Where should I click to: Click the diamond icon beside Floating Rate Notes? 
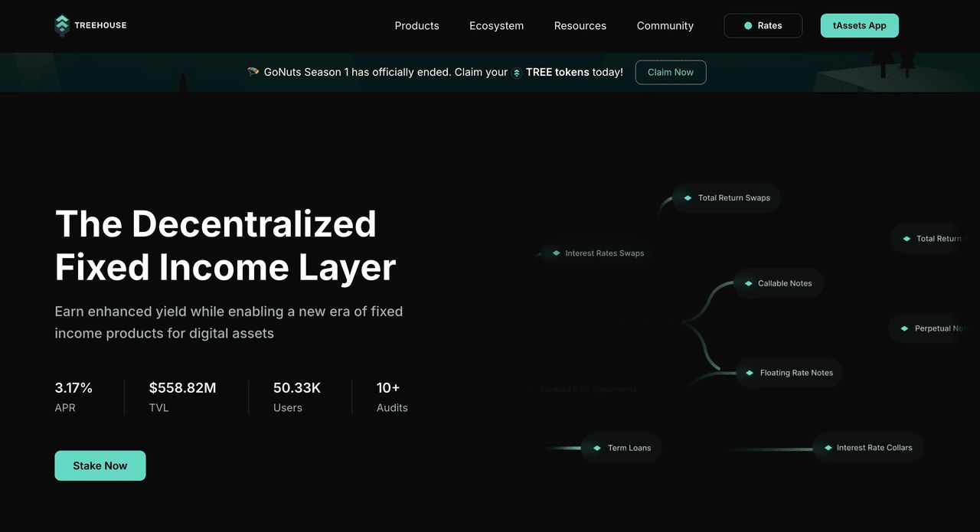pos(750,373)
